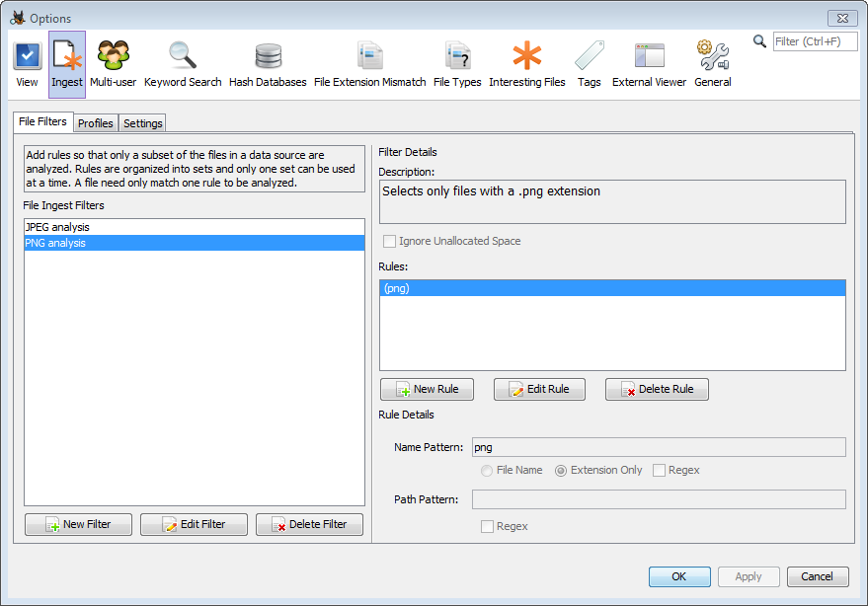Screen dimensions: 868x606
Task: Select the File Types icon
Action: coord(457,64)
